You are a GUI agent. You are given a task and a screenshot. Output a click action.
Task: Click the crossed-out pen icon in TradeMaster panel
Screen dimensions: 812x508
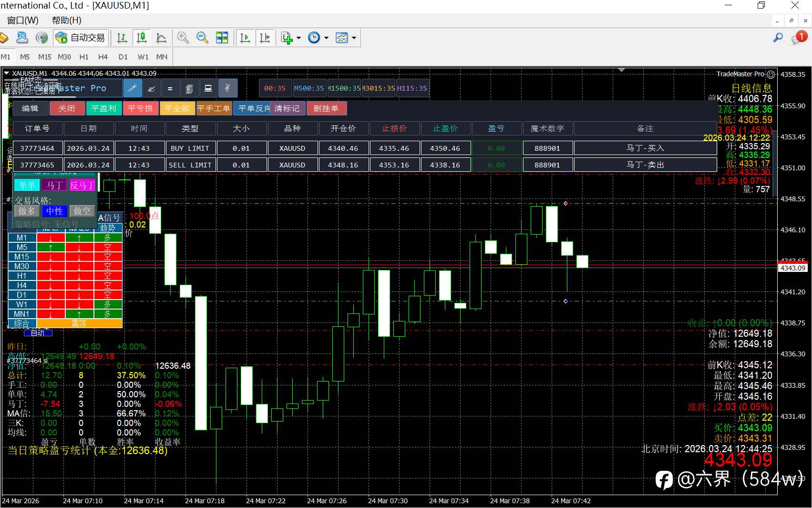151,88
